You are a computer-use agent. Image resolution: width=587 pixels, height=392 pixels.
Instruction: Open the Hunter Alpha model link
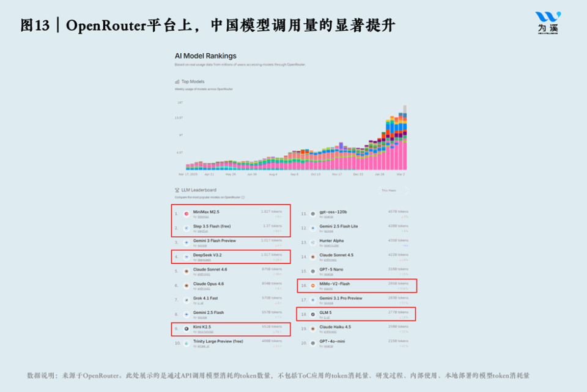click(331, 241)
